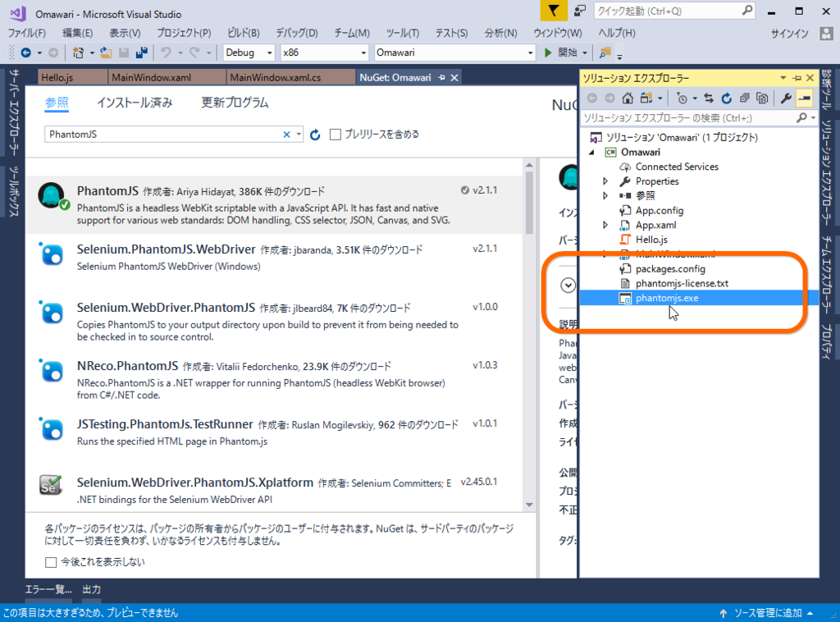Open the ファイル(F) menu
The width and height of the screenshot is (840, 622).
coord(27,33)
